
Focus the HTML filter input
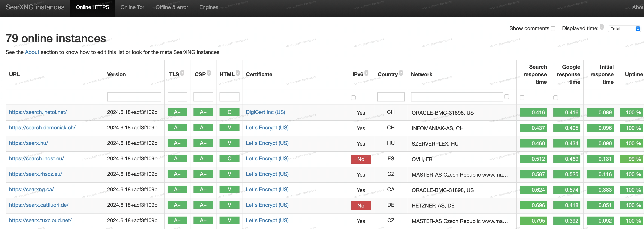230,97
